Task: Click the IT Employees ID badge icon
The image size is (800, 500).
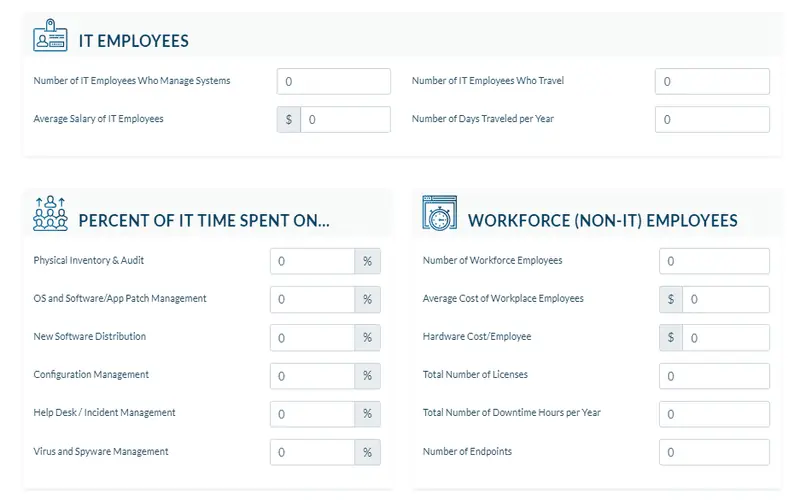Action: (x=50, y=35)
